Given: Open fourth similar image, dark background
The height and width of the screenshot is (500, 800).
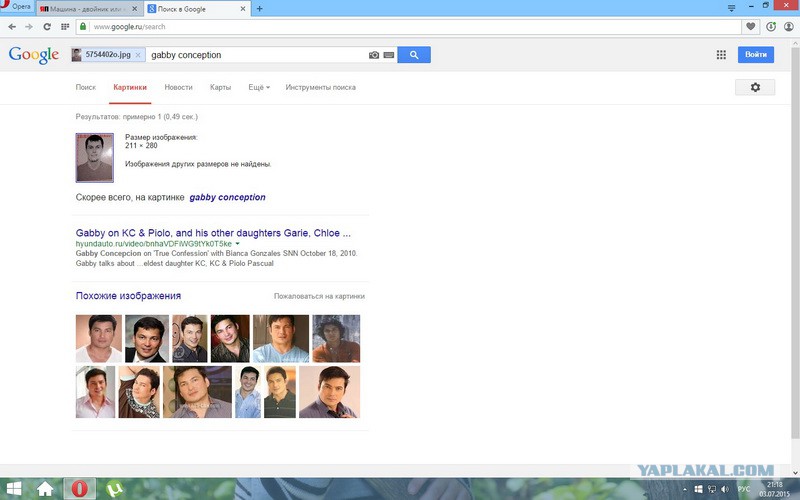Looking at the screenshot, I should point(230,338).
